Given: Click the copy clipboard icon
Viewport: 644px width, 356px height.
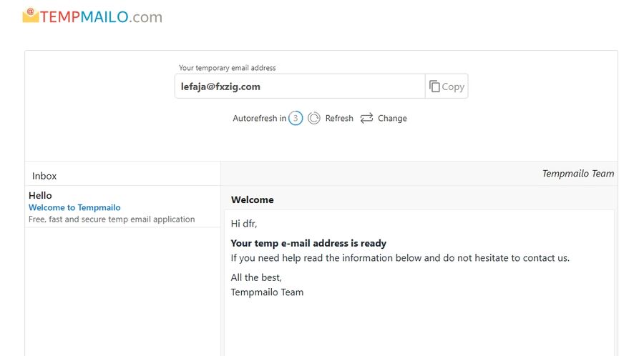Looking at the screenshot, I should pyautogui.click(x=434, y=86).
